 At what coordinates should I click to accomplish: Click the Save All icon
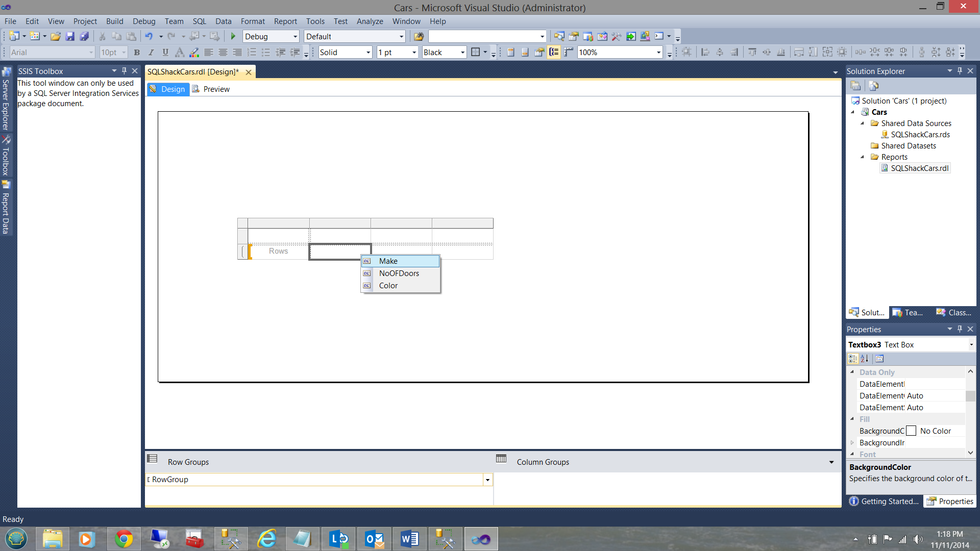tap(84, 36)
